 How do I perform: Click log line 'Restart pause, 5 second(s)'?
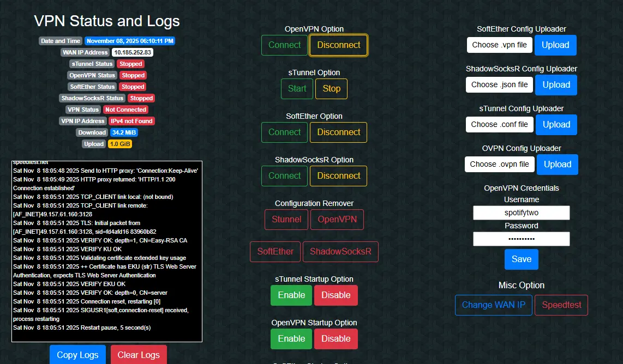click(x=82, y=327)
